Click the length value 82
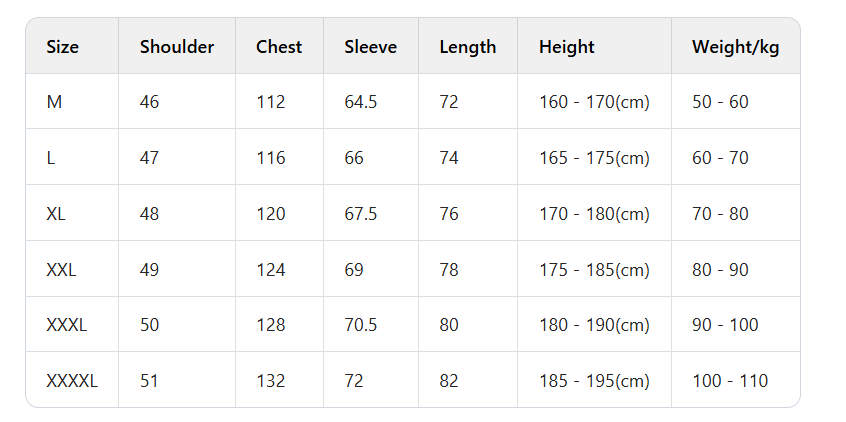 [x=449, y=381]
